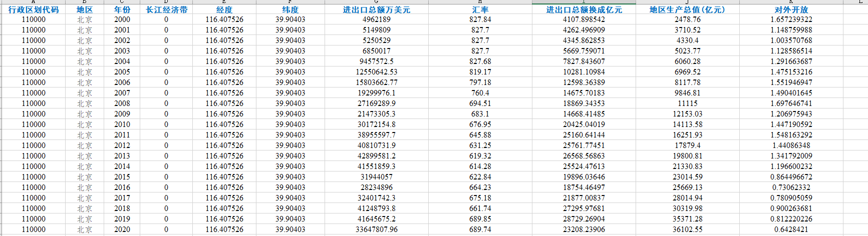The width and height of the screenshot is (868, 236).
Task: Select exchange rate cell 819.17
Action: [x=480, y=72]
